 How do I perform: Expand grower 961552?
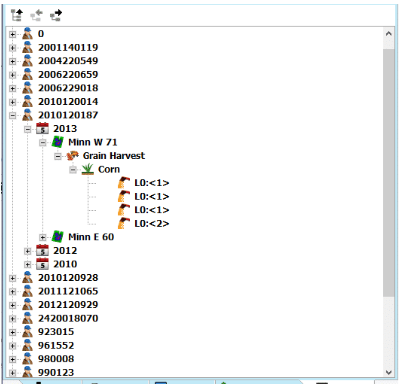[12, 346]
